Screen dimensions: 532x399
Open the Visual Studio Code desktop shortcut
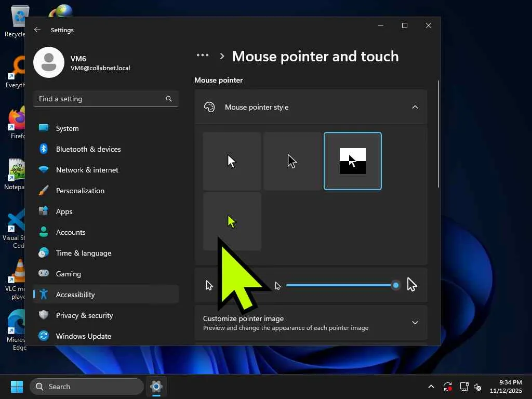tap(14, 229)
